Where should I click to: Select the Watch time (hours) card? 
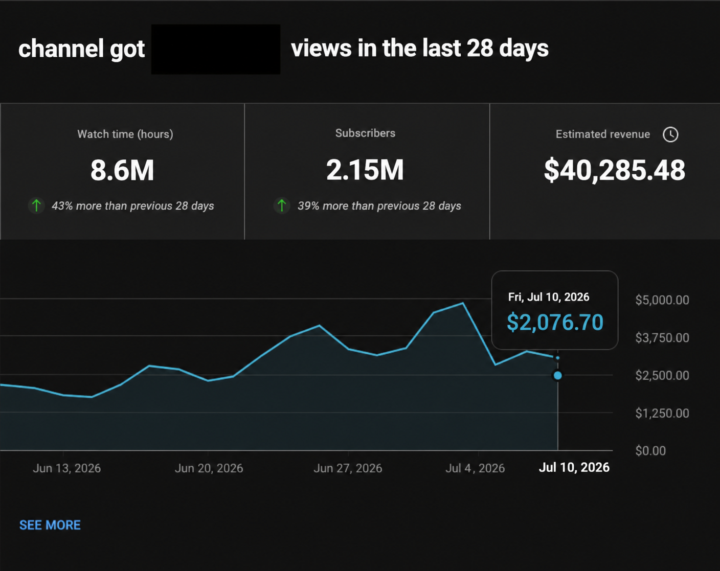pyautogui.click(x=122, y=172)
